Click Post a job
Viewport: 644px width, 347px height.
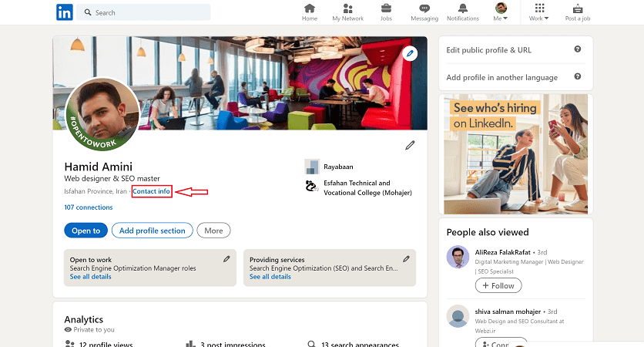(x=578, y=13)
